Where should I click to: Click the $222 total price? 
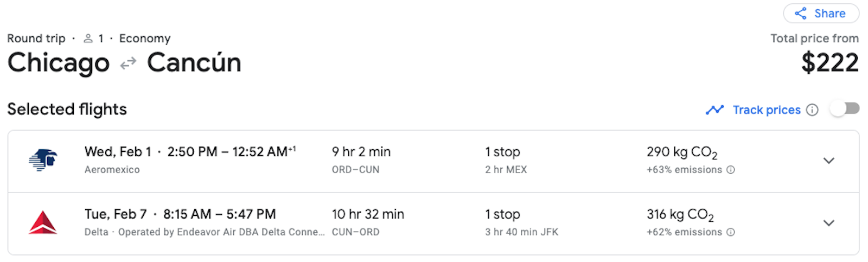coord(830,63)
